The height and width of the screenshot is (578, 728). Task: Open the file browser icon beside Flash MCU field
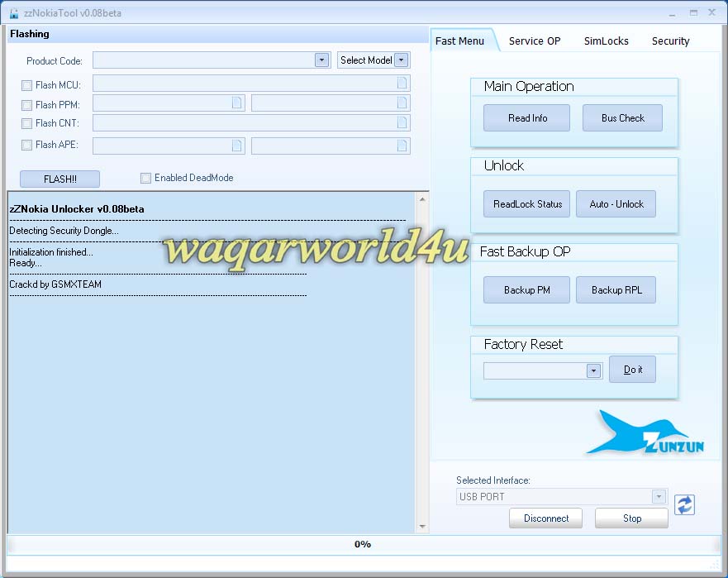point(403,83)
